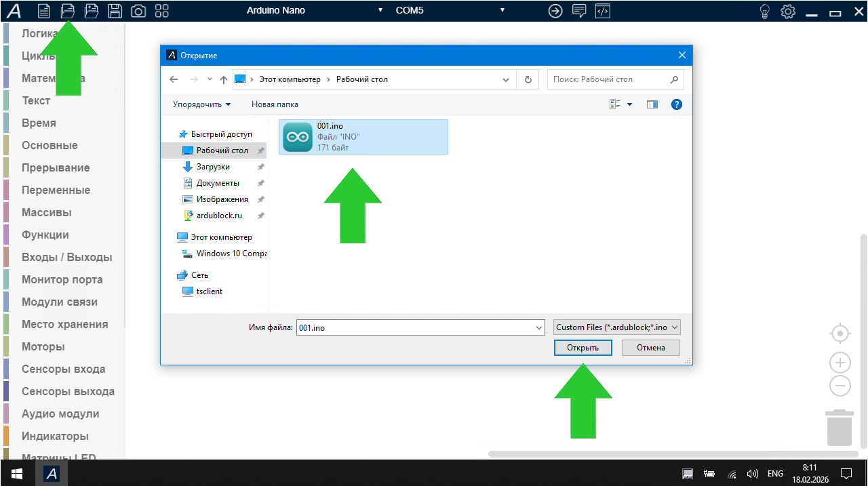
Task: Open the Упорядочить menu
Action: tap(201, 104)
